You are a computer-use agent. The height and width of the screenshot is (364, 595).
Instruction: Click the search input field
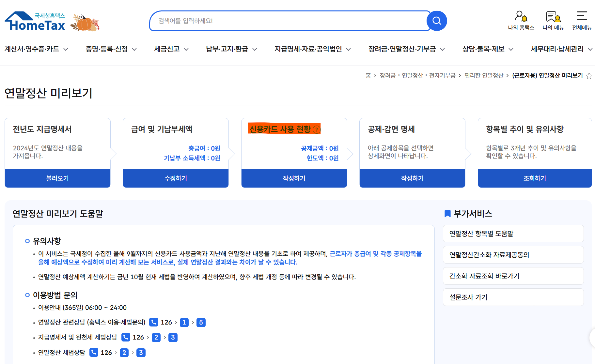[x=287, y=21]
